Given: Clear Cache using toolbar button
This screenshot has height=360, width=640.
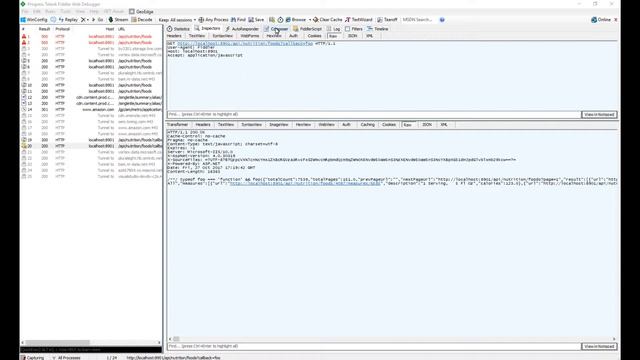Looking at the screenshot, I should (x=328, y=20).
